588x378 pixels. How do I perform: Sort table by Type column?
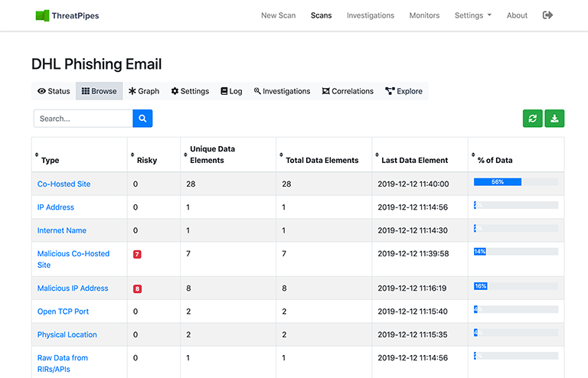(x=50, y=160)
